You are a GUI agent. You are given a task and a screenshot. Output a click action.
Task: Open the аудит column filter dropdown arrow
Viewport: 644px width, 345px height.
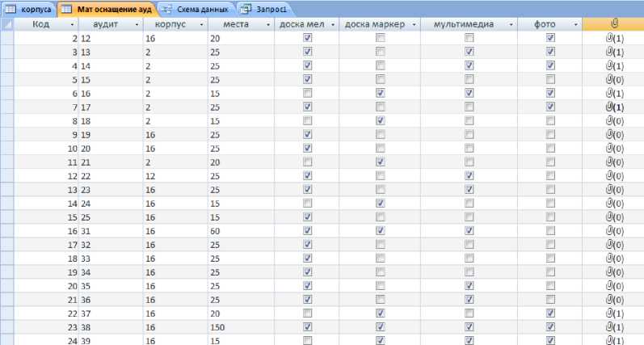point(137,24)
